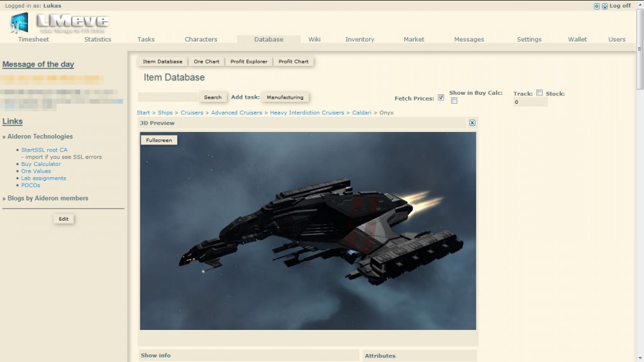Click the 'import if you see SSL errors' note
The image size is (644, 362).
click(x=62, y=156)
